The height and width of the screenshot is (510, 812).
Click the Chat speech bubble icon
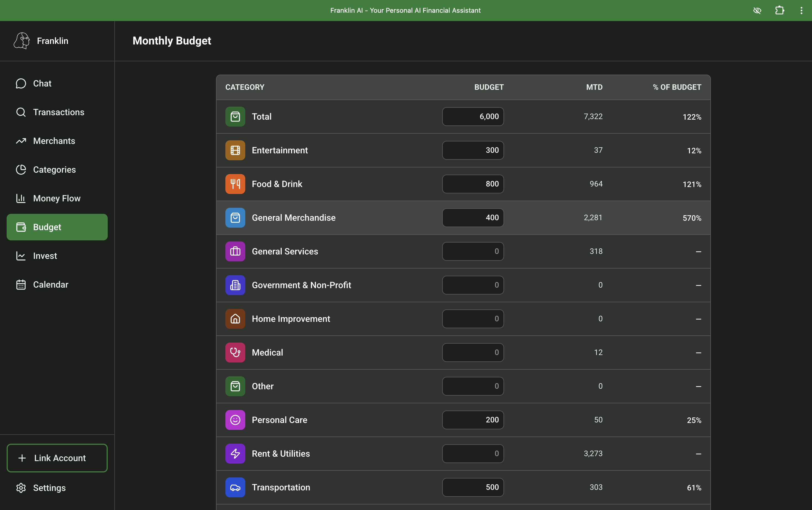(x=21, y=83)
